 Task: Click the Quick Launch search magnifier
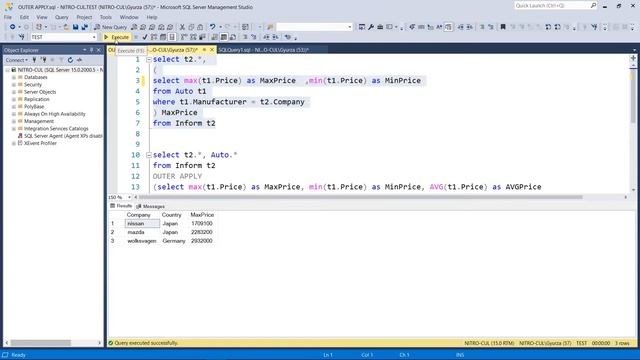[x=593, y=5]
